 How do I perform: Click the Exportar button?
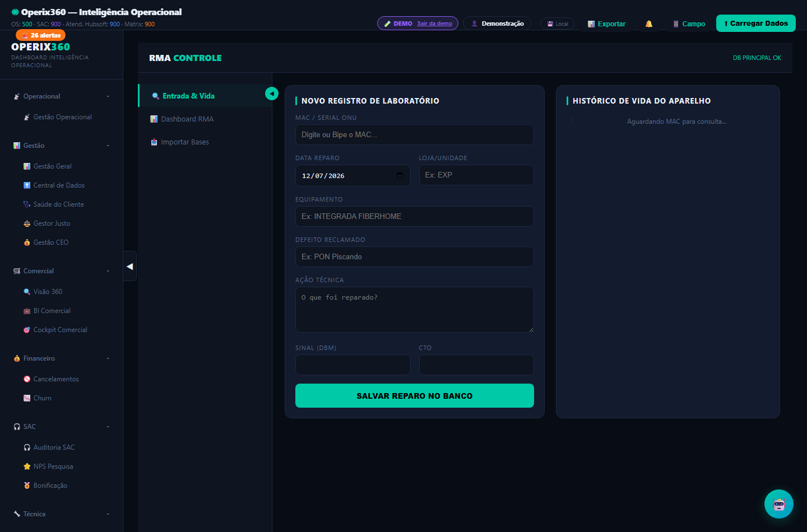[606, 24]
